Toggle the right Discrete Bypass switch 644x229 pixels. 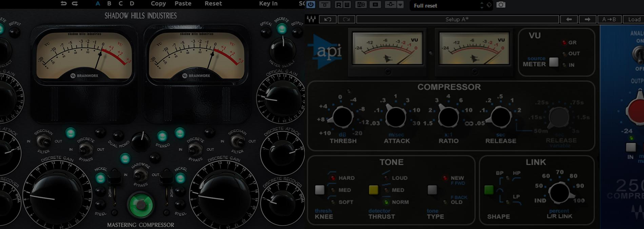point(195,149)
